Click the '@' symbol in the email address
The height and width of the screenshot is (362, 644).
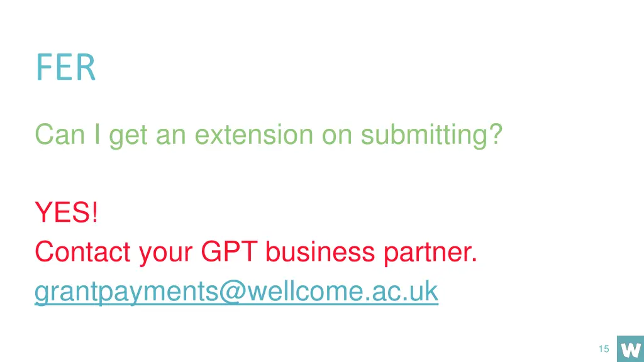coord(232,292)
